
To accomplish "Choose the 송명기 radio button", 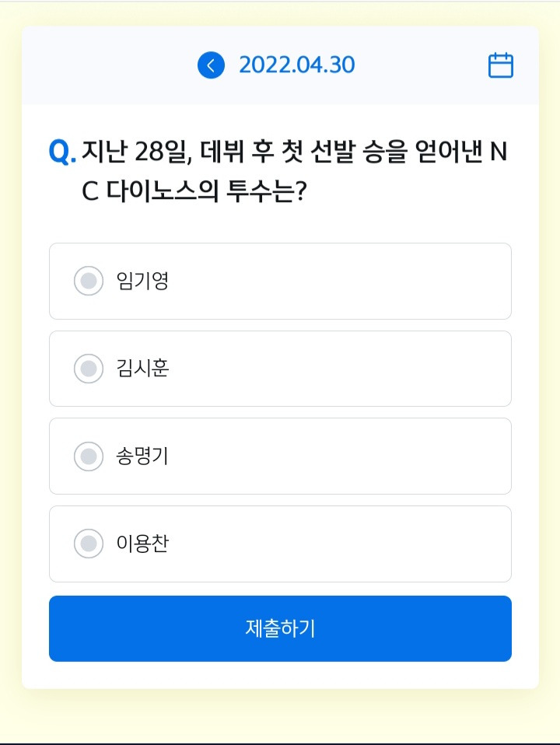I will [x=89, y=456].
